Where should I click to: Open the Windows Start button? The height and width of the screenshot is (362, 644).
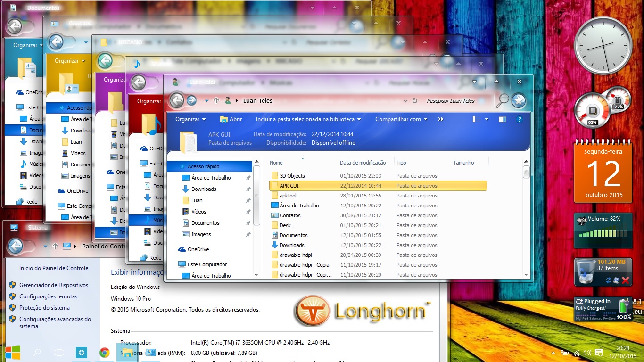[13, 353]
